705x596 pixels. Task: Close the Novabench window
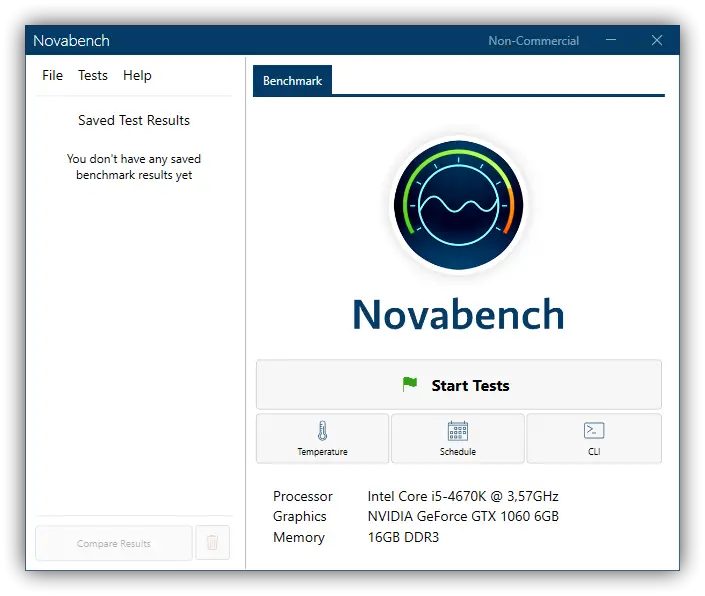(657, 40)
